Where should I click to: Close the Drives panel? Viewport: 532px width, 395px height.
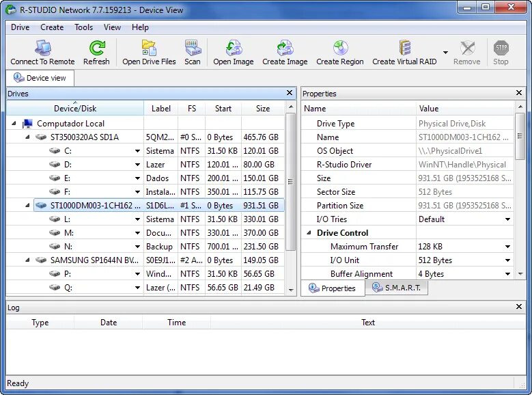290,93
